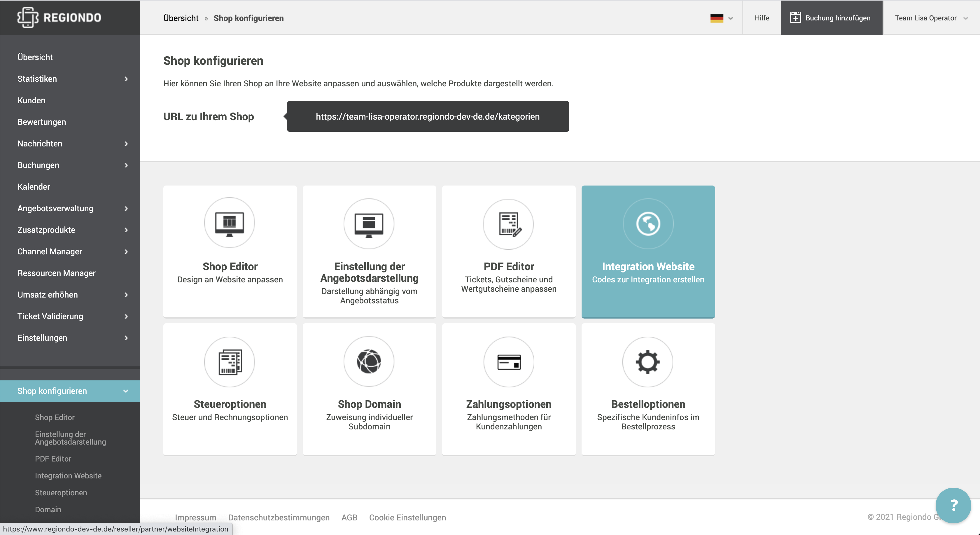This screenshot has width=980, height=535.
Task: Click the Bestelloptionen gear icon
Action: [647, 362]
